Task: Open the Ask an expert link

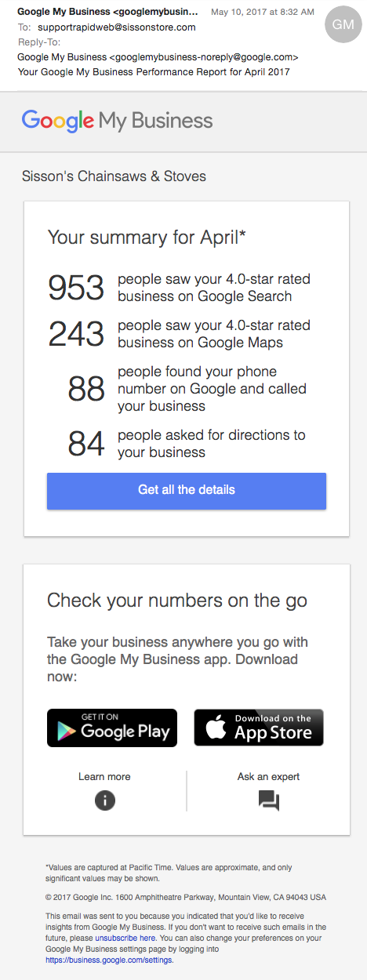Action: (268, 777)
